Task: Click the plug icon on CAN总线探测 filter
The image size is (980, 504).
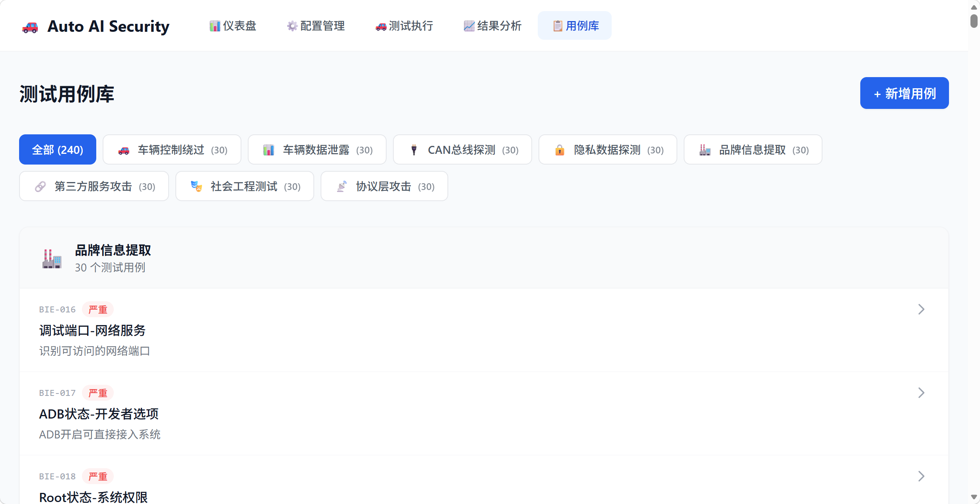Action: click(414, 150)
